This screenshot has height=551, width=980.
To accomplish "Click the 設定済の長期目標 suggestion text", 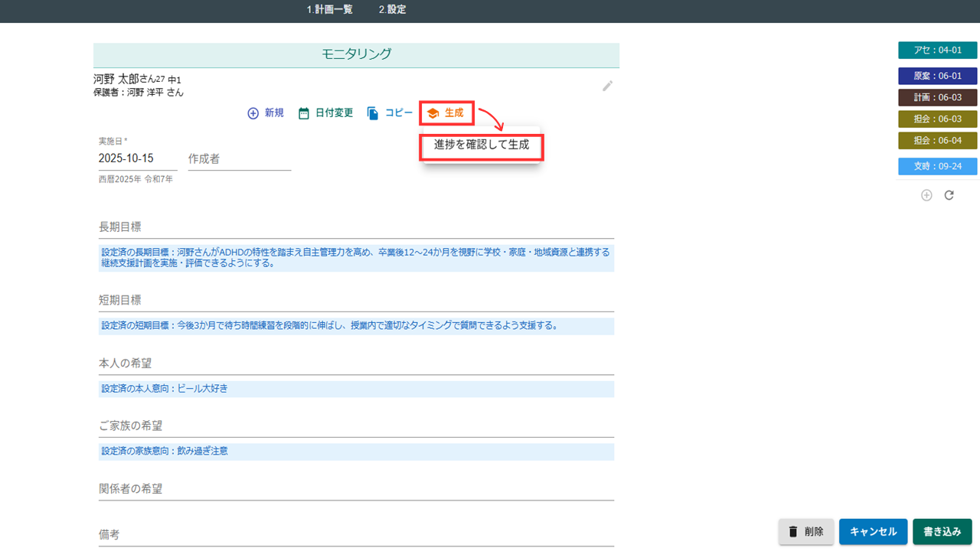I will coord(356,257).
